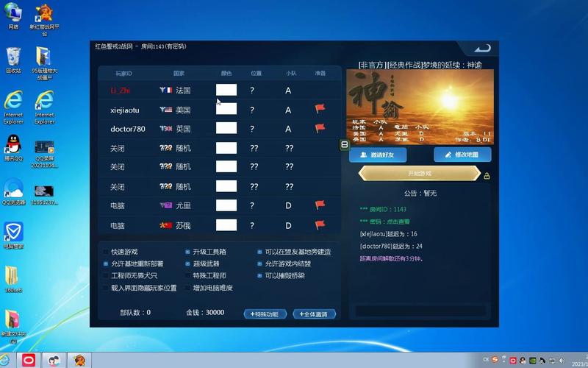Click the France flag for Li_Zhi
Viewport: 588px width, 368px height.
(165, 90)
